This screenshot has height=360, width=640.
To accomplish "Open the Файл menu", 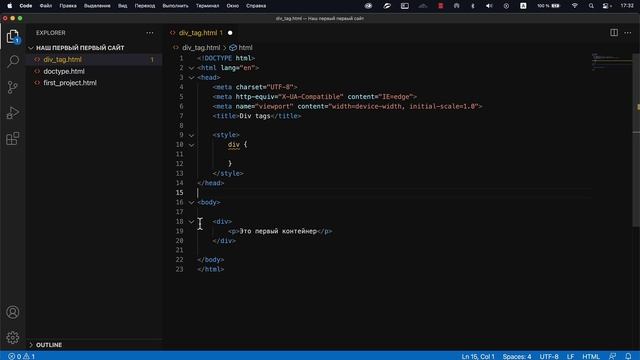I will pyautogui.click(x=46, y=6).
